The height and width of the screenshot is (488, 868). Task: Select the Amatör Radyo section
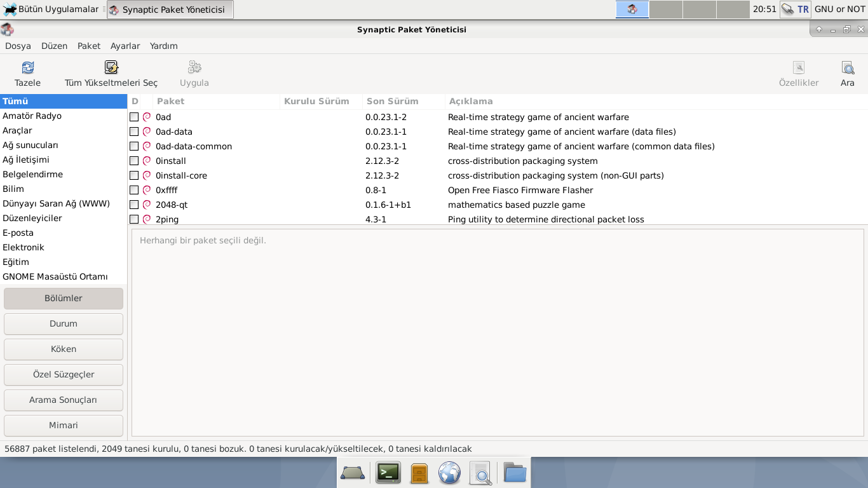coord(64,116)
